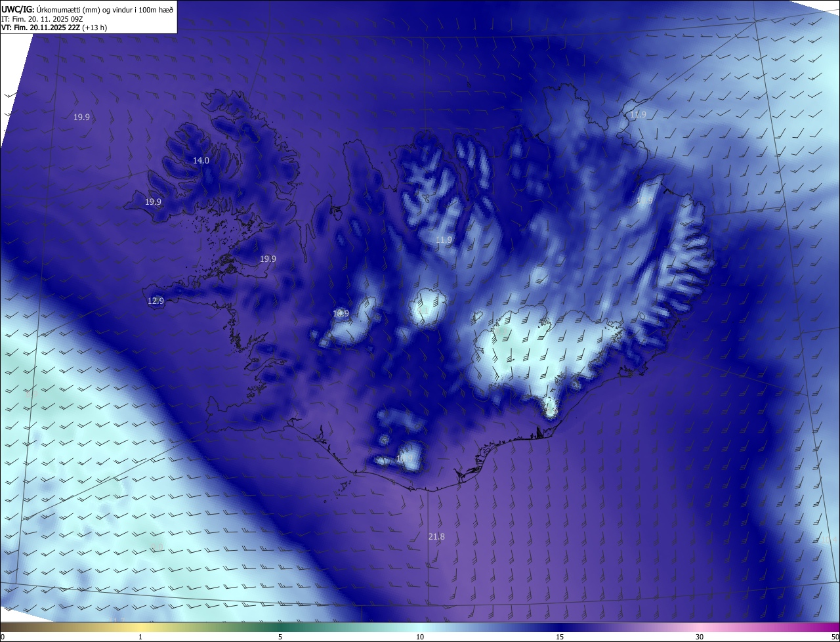Click the '1' tick on the color scale
This screenshot has width=840, height=642.
click(x=140, y=637)
